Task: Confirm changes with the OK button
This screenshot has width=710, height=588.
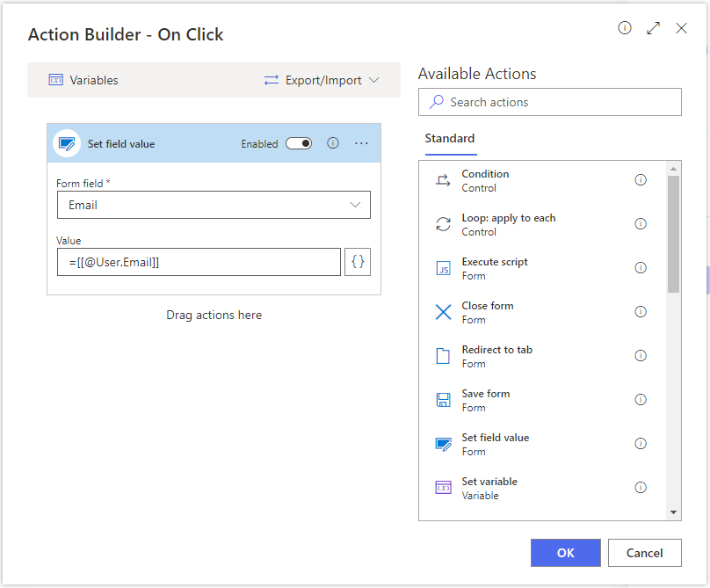Action: coord(565,552)
